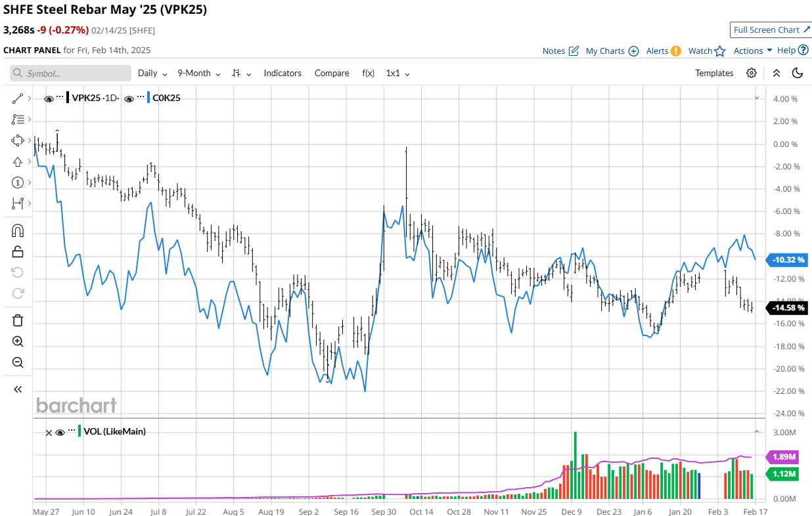Open the Actions dropdown menu
812x516 pixels.
pyautogui.click(x=752, y=51)
